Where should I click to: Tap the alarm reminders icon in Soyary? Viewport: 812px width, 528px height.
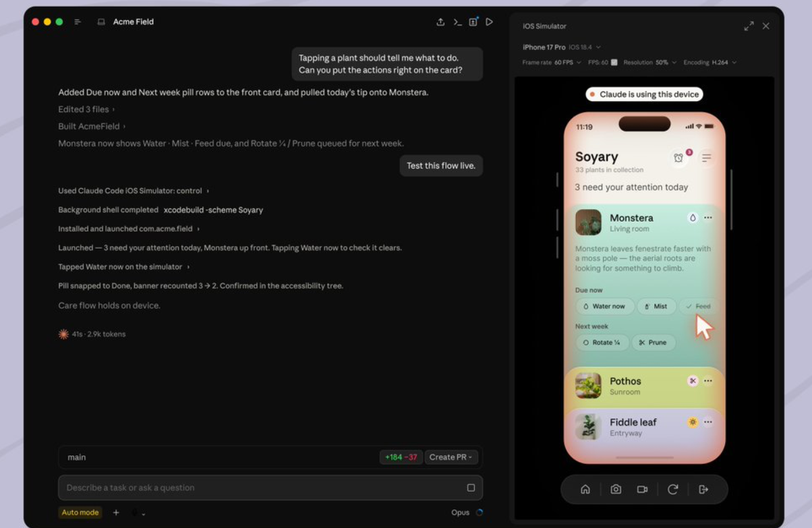(678, 157)
